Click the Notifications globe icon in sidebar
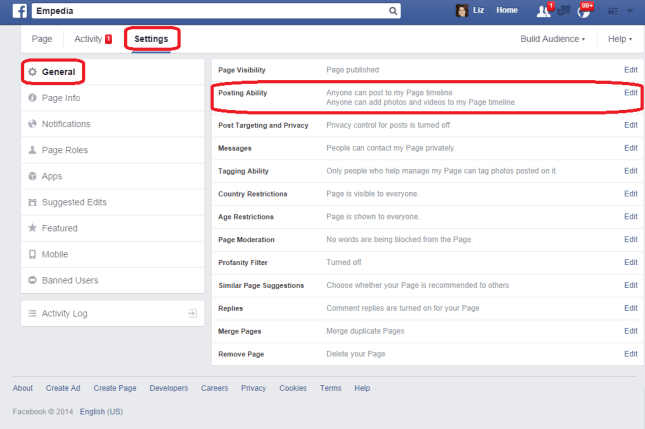The height and width of the screenshot is (429, 645). 32,124
